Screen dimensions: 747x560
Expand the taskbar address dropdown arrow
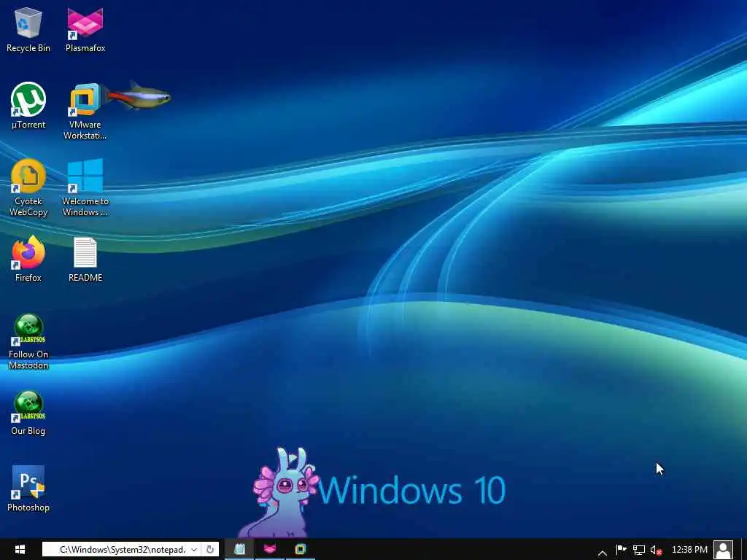coord(194,550)
